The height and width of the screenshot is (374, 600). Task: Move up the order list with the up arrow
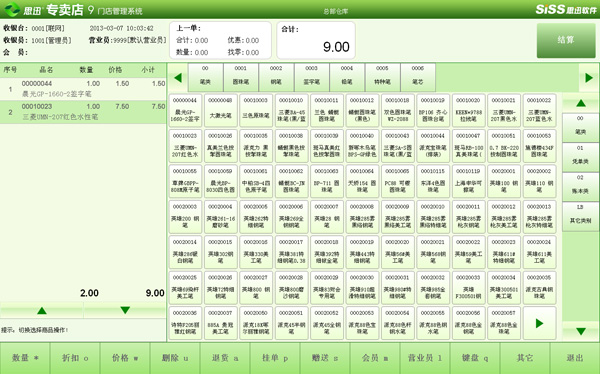click(x=42, y=310)
